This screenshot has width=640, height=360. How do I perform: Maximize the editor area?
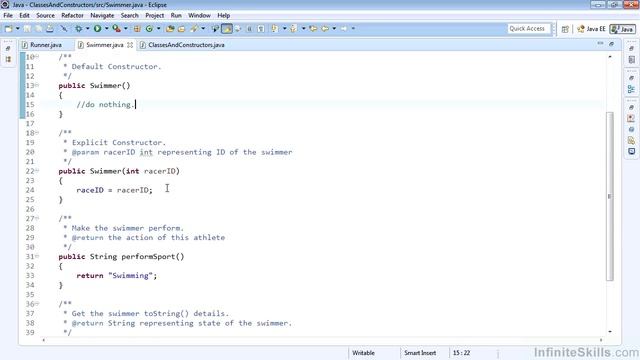[611, 43]
